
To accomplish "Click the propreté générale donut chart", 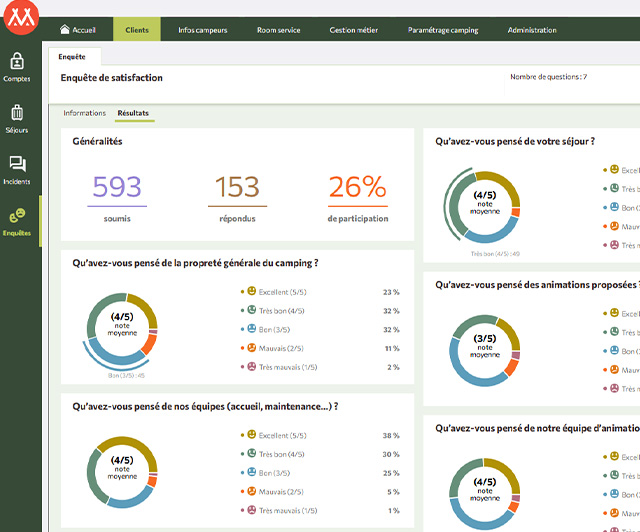I will 121,328.
